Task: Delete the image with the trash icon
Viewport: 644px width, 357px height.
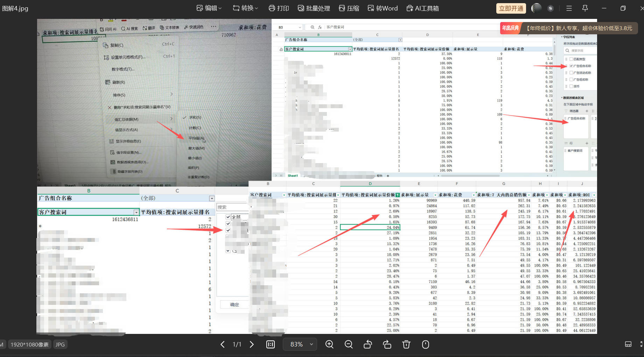Action: tap(406, 344)
